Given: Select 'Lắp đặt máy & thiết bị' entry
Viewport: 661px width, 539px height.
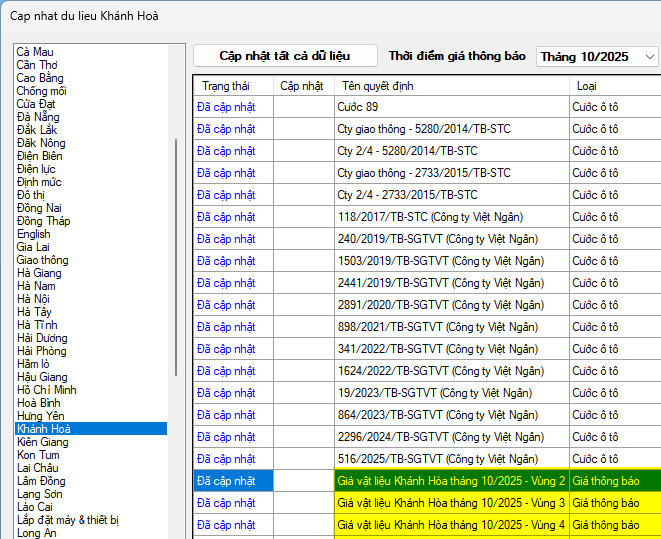Looking at the screenshot, I should click(68, 520).
